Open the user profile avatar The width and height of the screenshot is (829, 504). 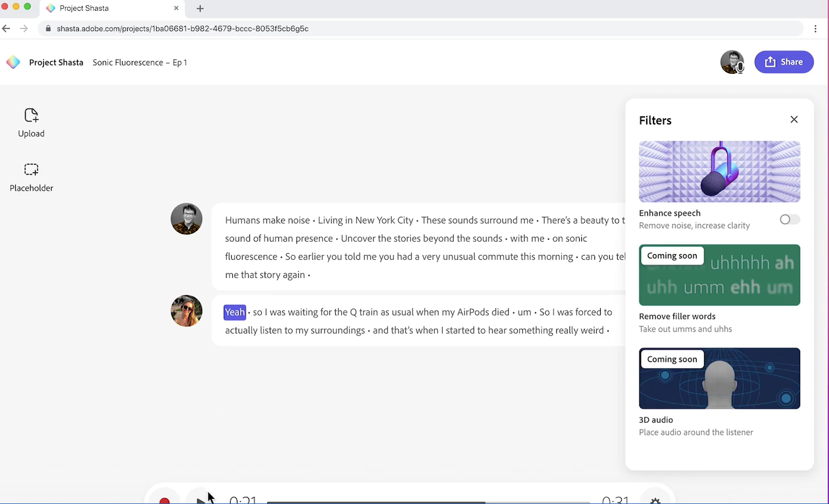coord(732,62)
